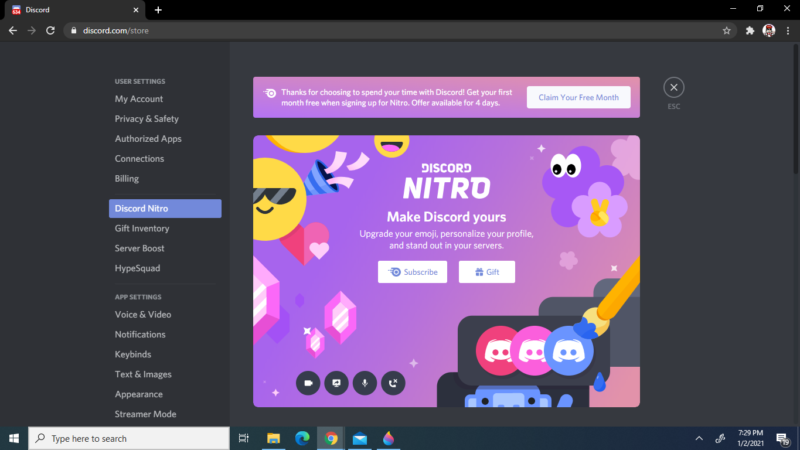
Task: Click the address bar URL field
Action: (399, 31)
